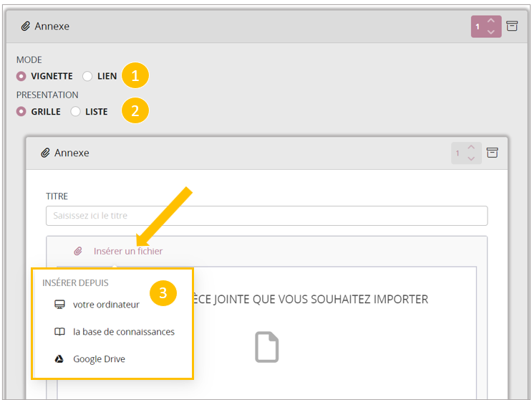
Task: Click the archive box icon in inner Annexe panel
Action: pos(492,153)
